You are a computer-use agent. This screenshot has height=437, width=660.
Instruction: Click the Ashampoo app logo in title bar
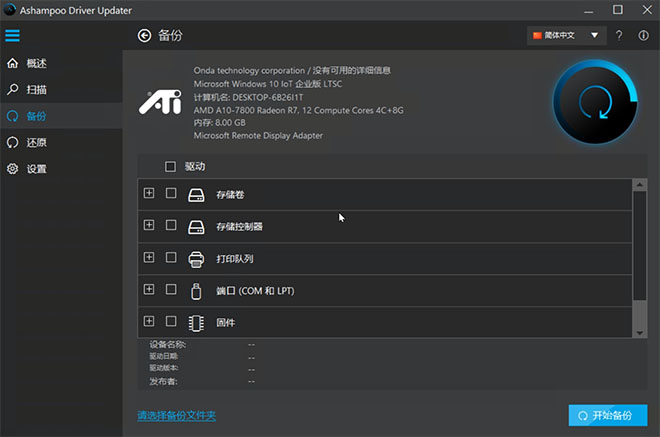(9, 10)
